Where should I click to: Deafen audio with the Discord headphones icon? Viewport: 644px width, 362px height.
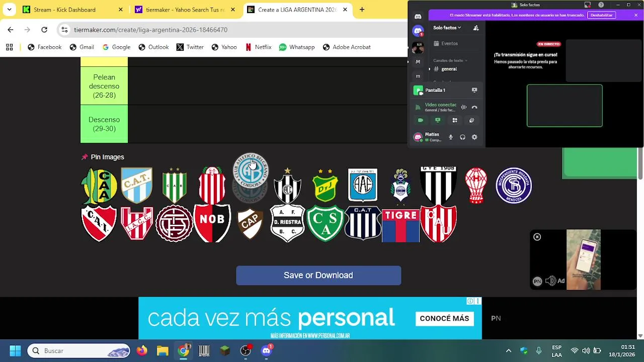tap(462, 137)
